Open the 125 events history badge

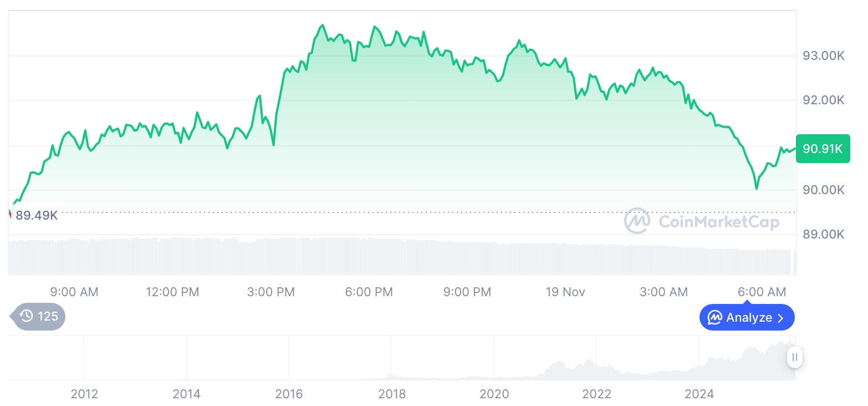click(39, 316)
